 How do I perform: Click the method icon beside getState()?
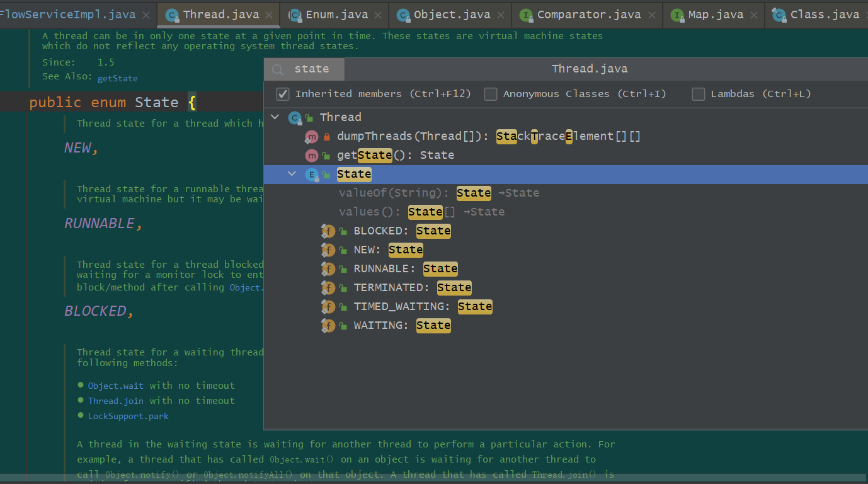click(x=311, y=156)
